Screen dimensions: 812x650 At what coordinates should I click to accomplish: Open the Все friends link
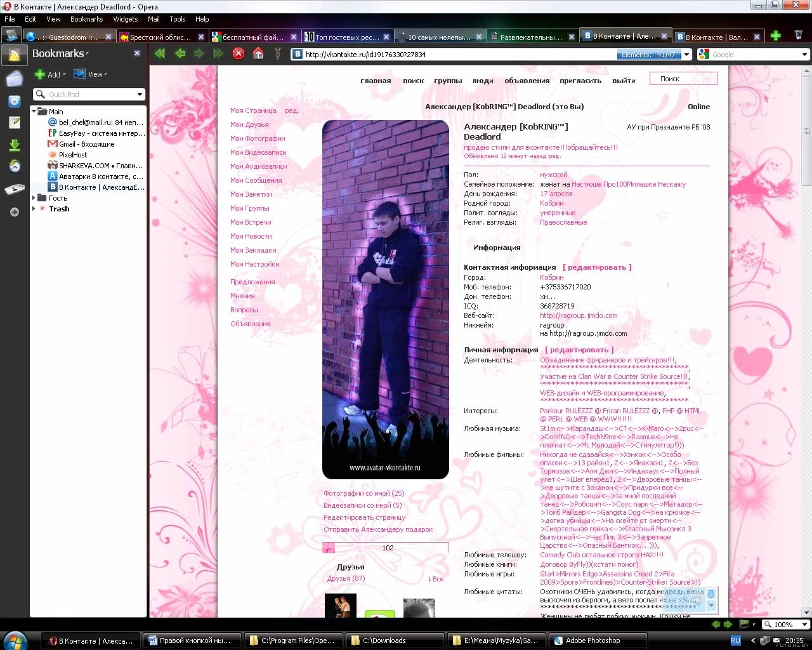coord(435,579)
